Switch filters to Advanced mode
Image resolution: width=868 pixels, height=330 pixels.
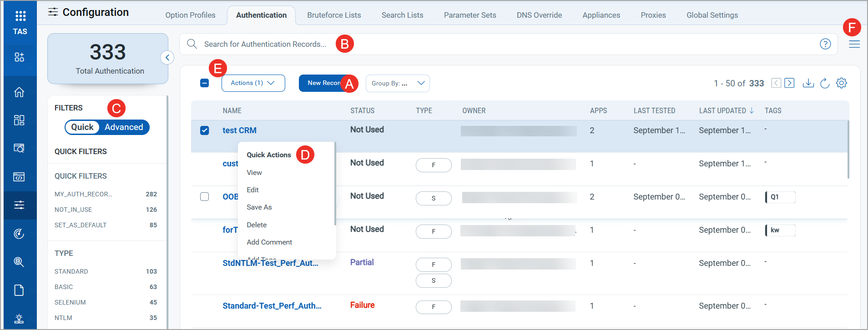pos(124,127)
